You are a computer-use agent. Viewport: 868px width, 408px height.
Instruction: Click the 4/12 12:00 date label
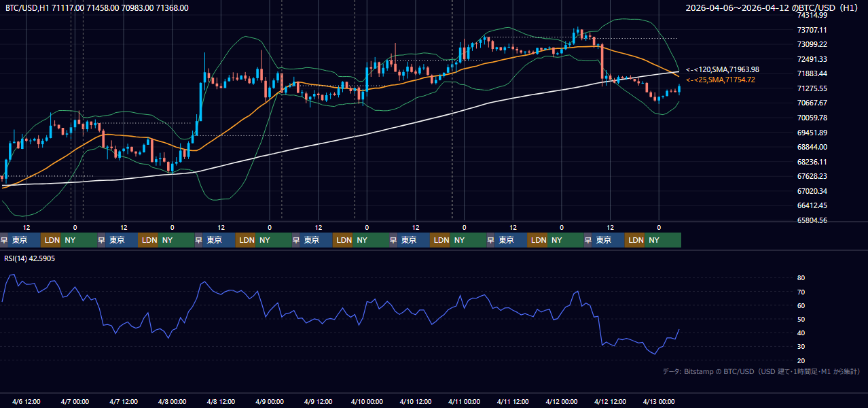coord(611,401)
